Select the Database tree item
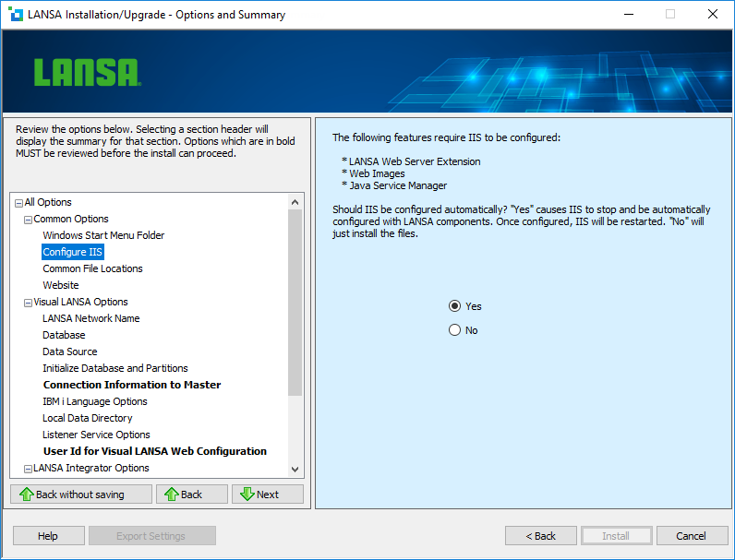 tap(64, 335)
